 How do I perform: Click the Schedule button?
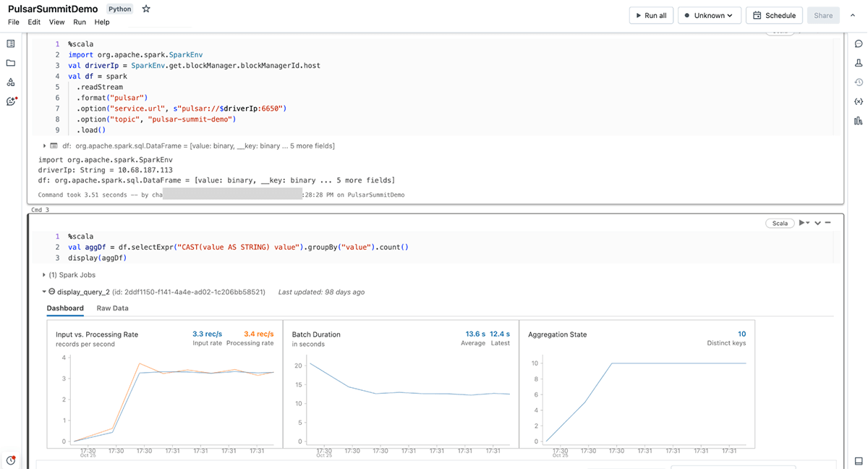[774, 15]
